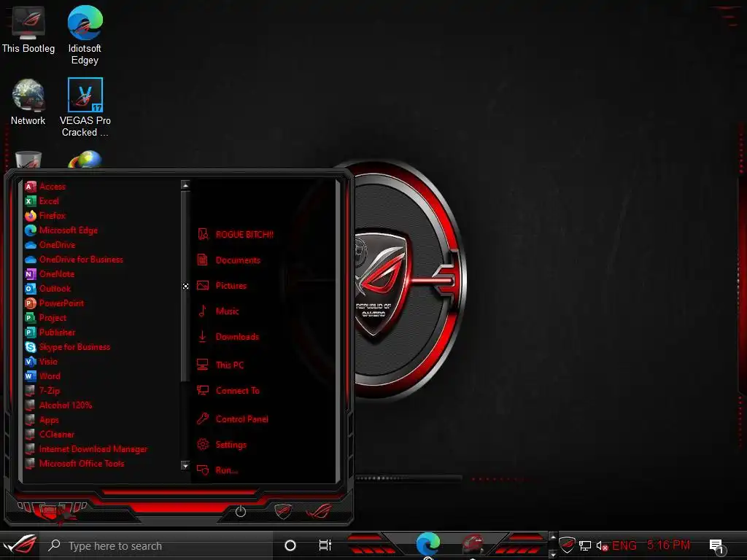Open Pictures from the start menu

(x=222, y=286)
